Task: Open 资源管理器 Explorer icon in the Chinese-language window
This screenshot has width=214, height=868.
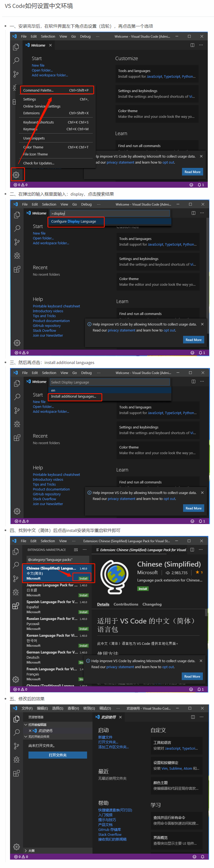Action: (17, 719)
